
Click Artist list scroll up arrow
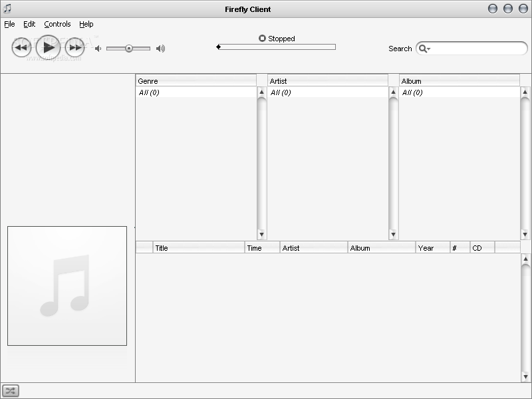click(393, 92)
